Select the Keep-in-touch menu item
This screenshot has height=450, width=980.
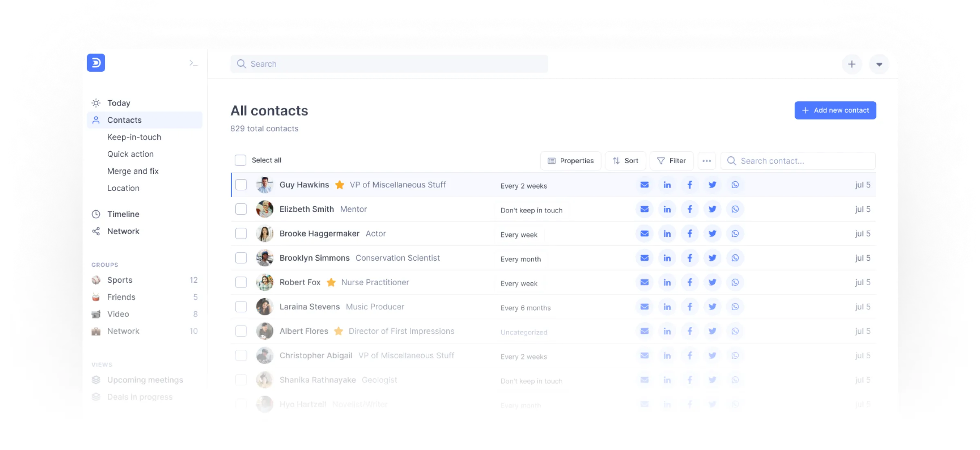coord(133,137)
